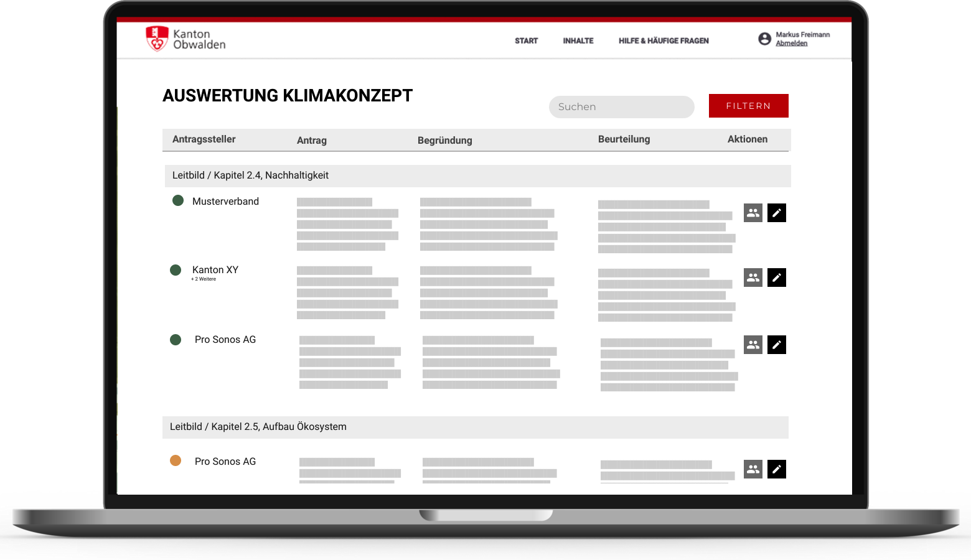Edit the Pro Sonos AG entry under Nachhaltigkeit
This screenshot has height=560, width=971.
776,345
